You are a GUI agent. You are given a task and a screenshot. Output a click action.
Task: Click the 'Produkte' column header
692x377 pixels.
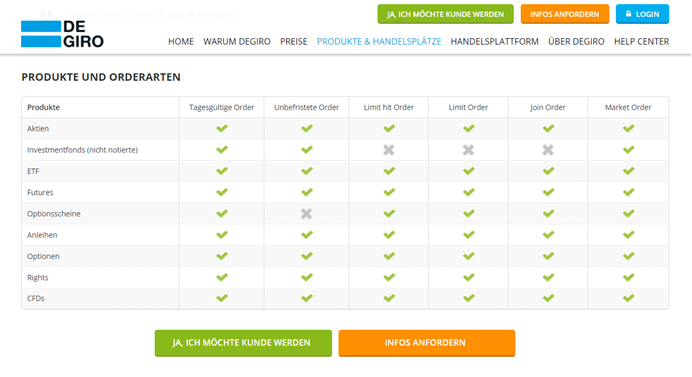pos(43,107)
